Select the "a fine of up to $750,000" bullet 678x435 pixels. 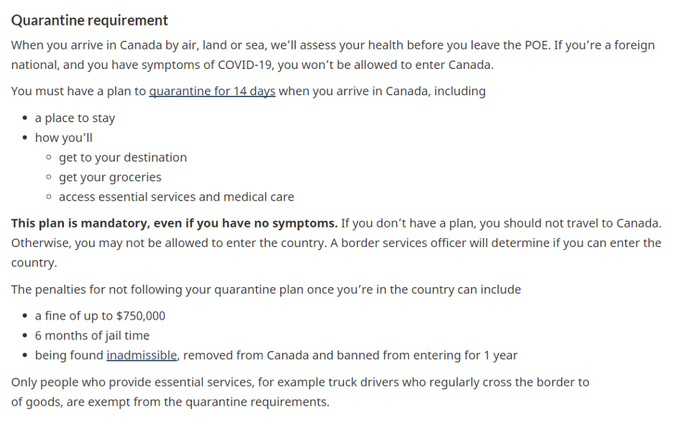(100, 316)
